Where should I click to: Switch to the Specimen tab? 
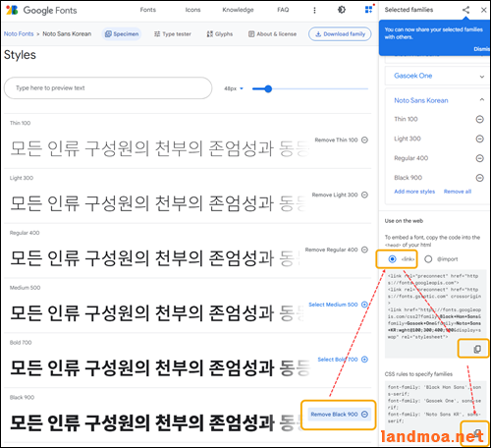(x=122, y=34)
